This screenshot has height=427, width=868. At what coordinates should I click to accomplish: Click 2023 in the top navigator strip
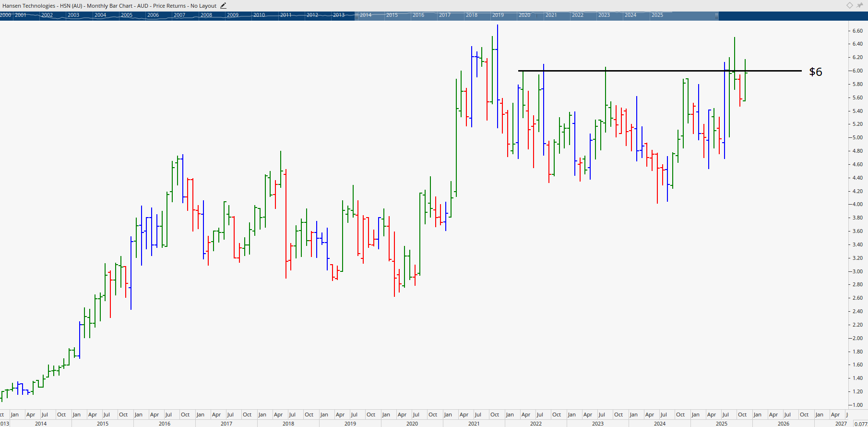(604, 15)
